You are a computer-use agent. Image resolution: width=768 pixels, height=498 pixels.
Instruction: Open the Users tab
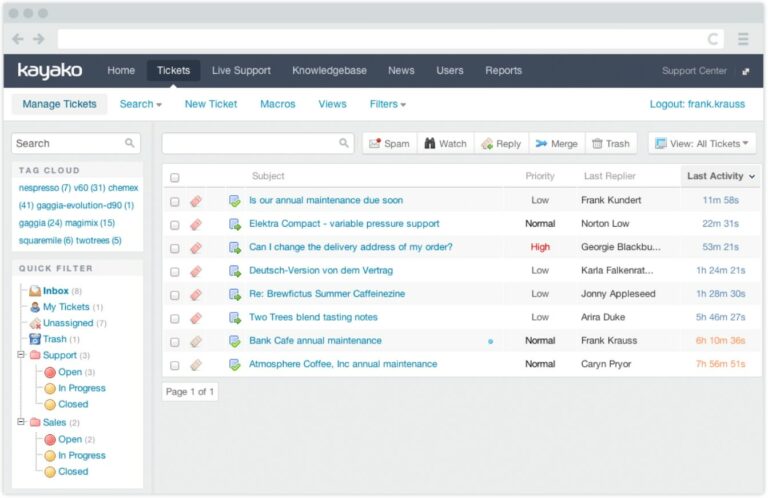(x=450, y=71)
